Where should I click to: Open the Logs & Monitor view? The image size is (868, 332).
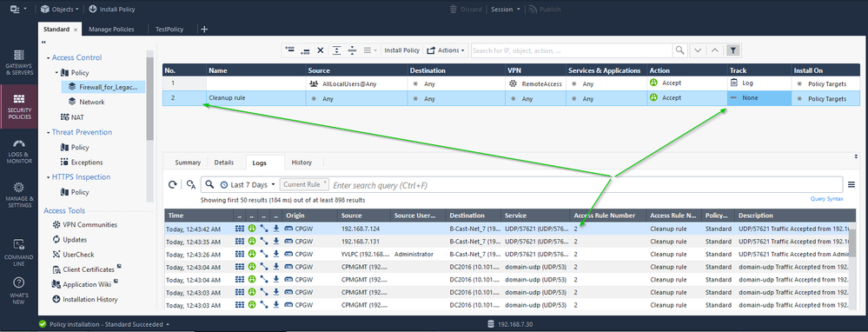tap(19, 150)
